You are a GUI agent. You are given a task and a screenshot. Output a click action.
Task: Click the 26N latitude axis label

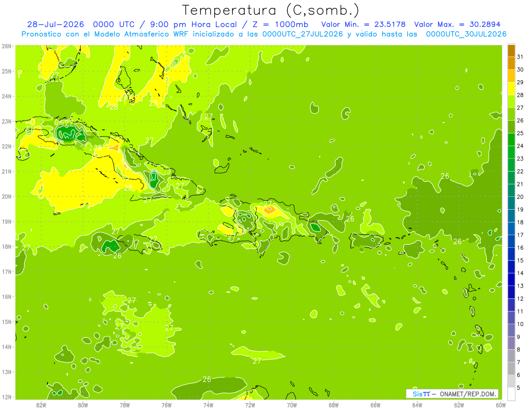click(x=6, y=46)
